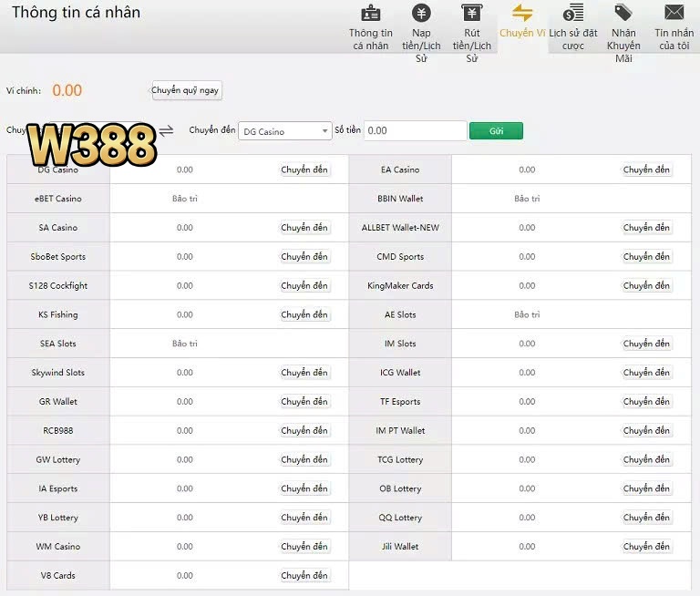Click Chuyển đến for Jili Wallet

pyautogui.click(x=646, y=547)
